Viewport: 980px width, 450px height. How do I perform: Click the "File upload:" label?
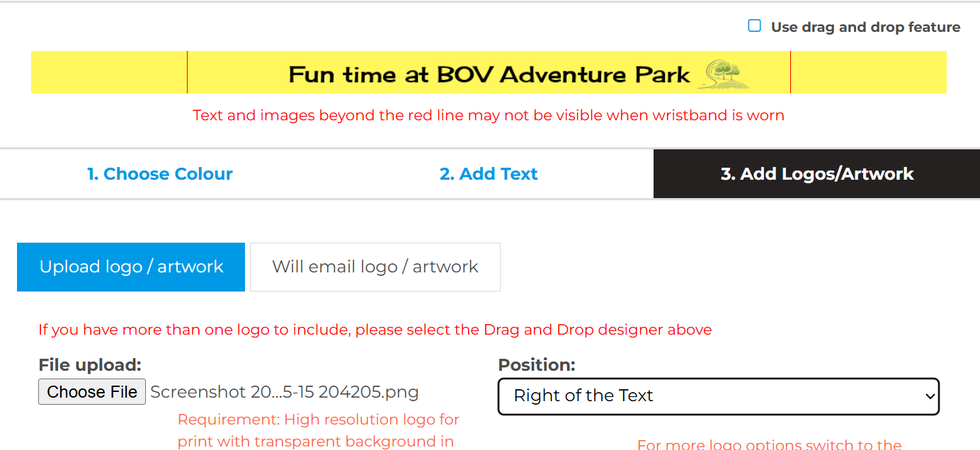click(x=90, y=365)
